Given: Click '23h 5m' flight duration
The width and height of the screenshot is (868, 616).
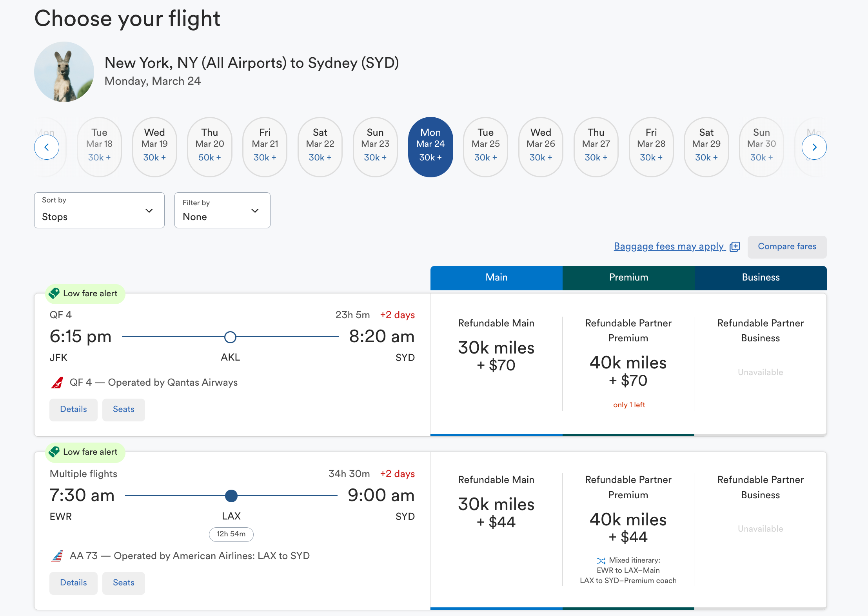Looking at the screenshot, I should (352, 315).
